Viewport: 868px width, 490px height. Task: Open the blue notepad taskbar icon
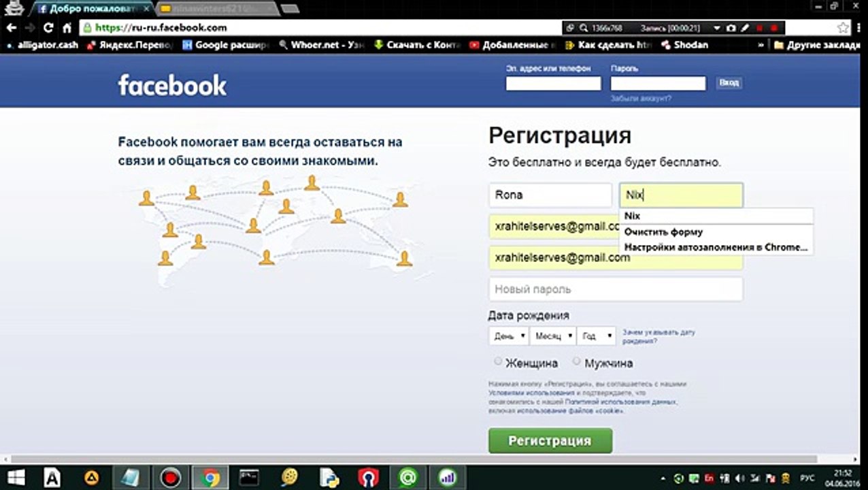coord(130,478)
